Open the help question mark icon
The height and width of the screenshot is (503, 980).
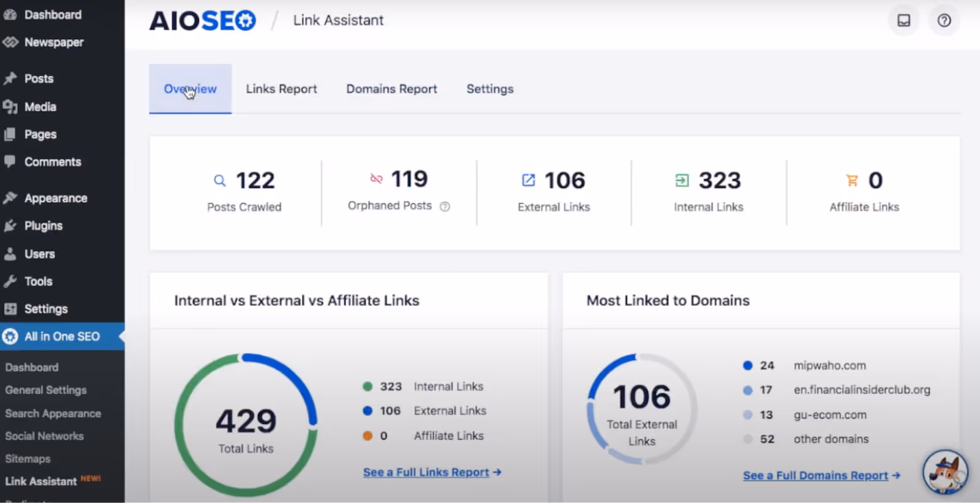coord(944,21)
